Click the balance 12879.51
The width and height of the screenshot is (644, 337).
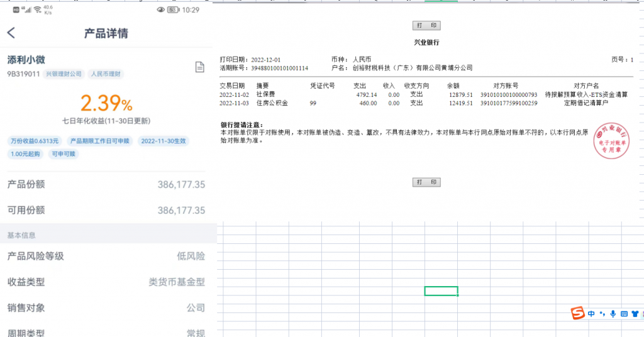[460, 95]
